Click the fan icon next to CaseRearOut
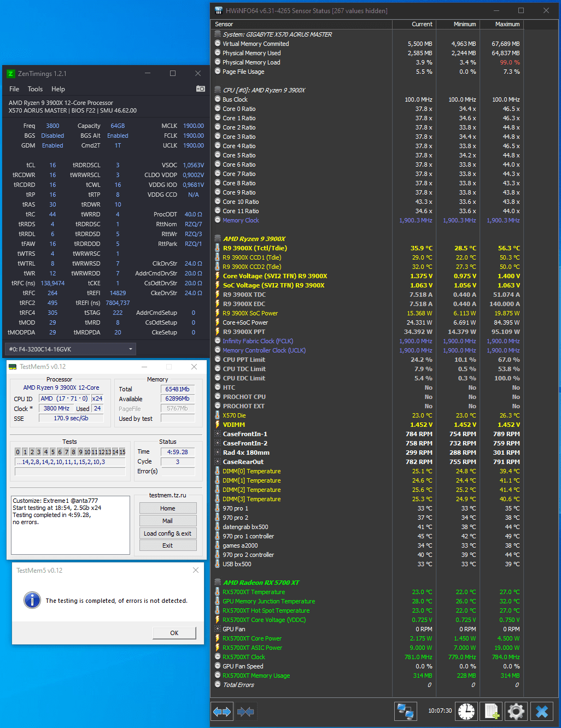 tap(218, 462)
